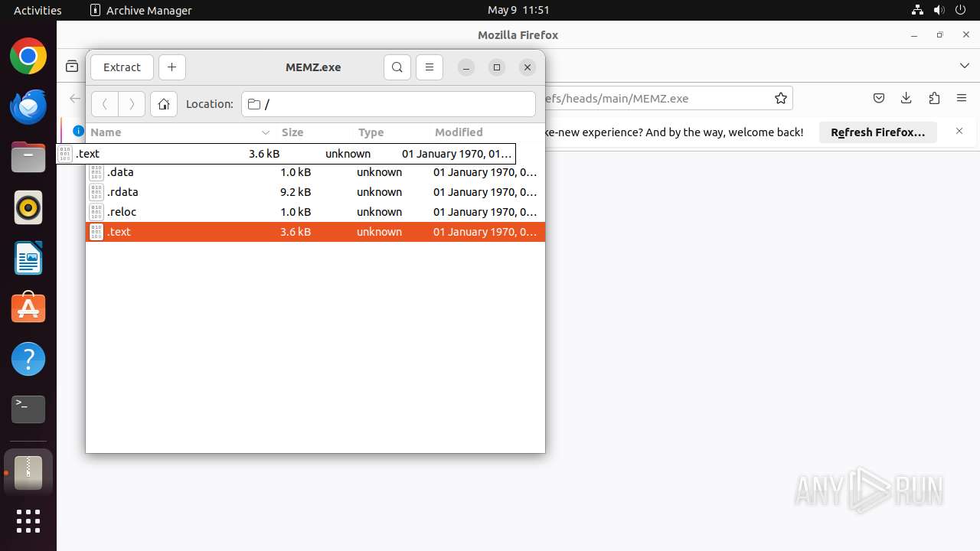The height and width of the screenshot is (551, 980).
Task: Open the archive search magnifier
Action: [x=397, y=67]
